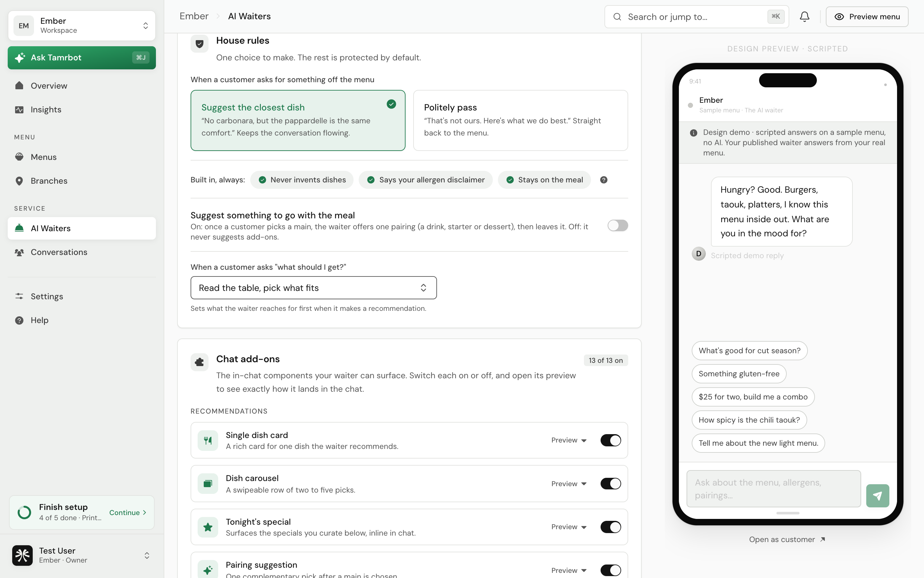This screenshot has width=924, height=578.
Task: Tap Tell me about the new light menu chip
Action: point(758,443)
